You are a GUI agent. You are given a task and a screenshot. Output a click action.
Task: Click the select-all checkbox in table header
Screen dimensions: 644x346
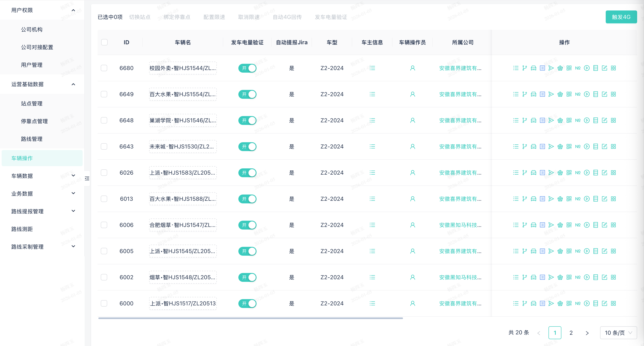(x=104, y=42)
